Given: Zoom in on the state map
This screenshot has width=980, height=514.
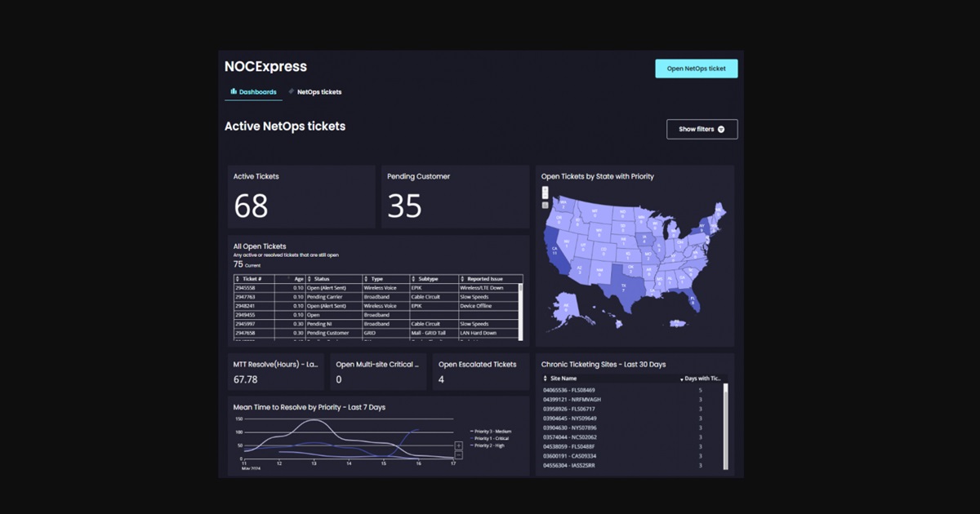Looking at the screenshot, I should pyautogui.click(x=545, y=189).
